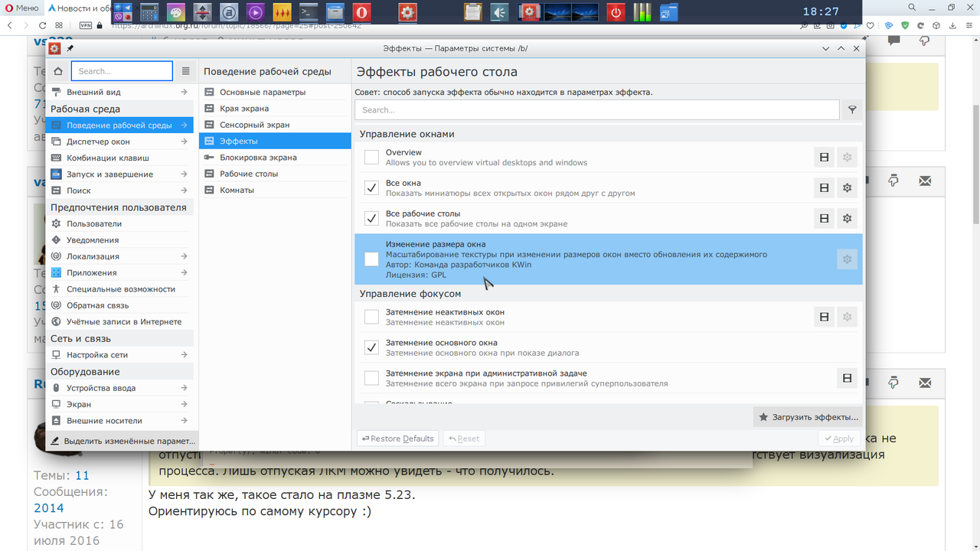This screenshot has height=551, width=980.
Task: Open Основные параметры page
Action: 275,92
